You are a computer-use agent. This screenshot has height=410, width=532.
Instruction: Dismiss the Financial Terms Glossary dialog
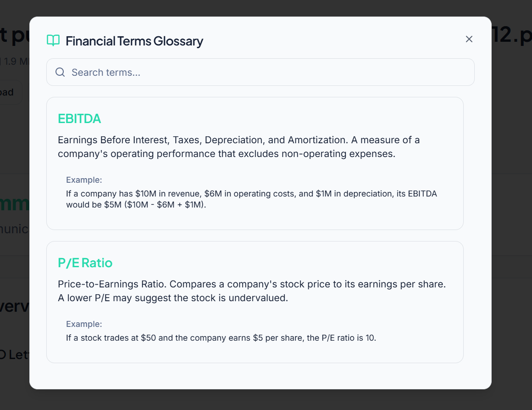pyautogui.click(x=469, y=39)
